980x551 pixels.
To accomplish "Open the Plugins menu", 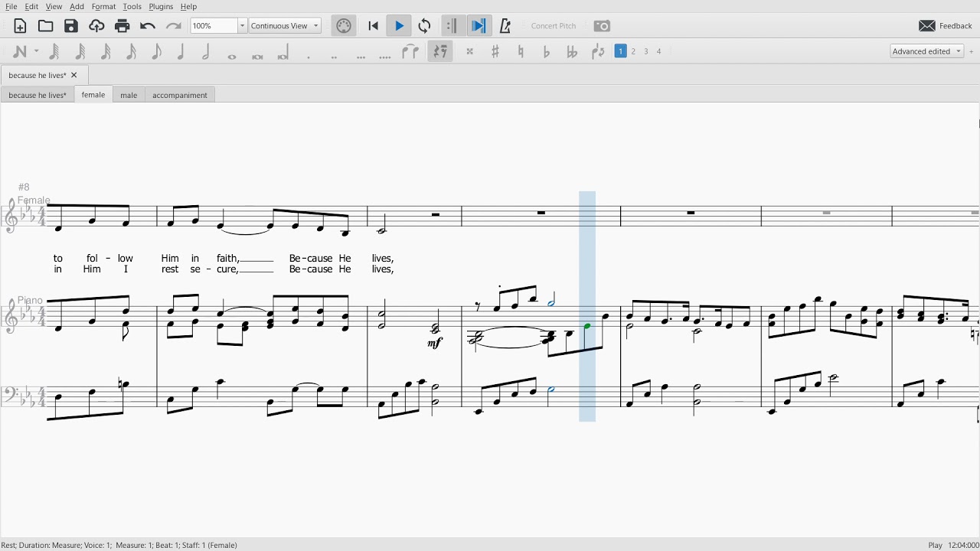I will (161, 6).
